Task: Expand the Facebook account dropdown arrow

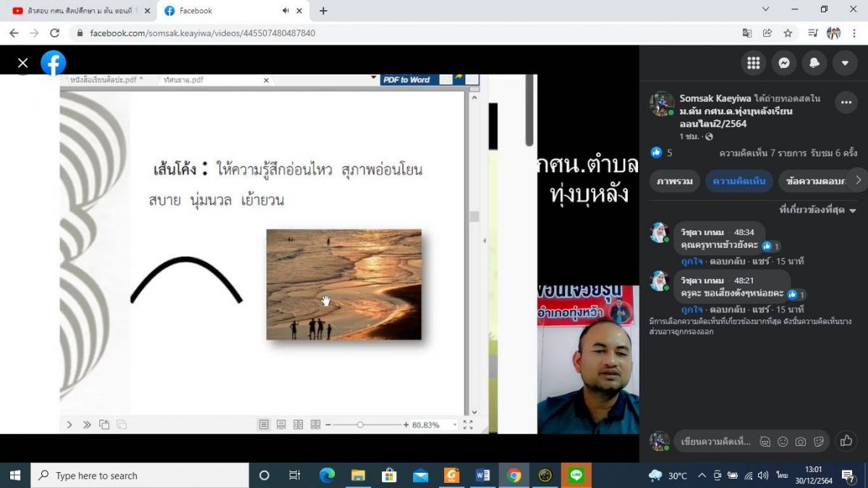Action: pos(844,63)
